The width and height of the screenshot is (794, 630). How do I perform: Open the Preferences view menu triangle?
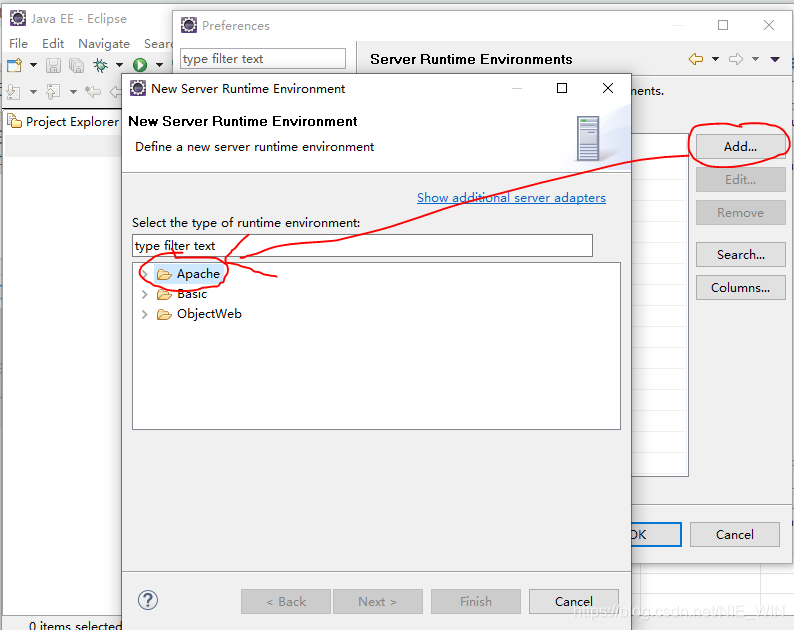(775, 59)
